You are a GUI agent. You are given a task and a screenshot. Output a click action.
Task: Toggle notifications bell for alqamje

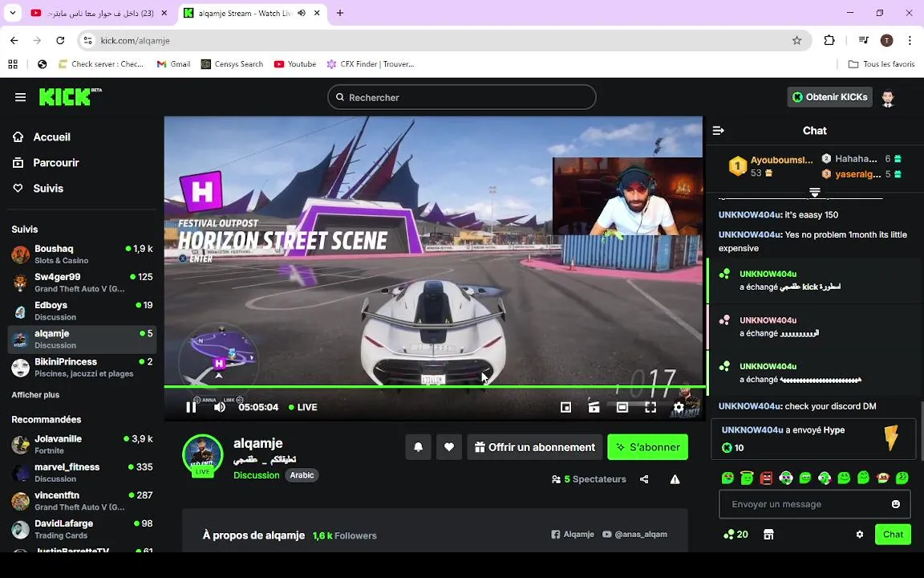pos(419,447)
